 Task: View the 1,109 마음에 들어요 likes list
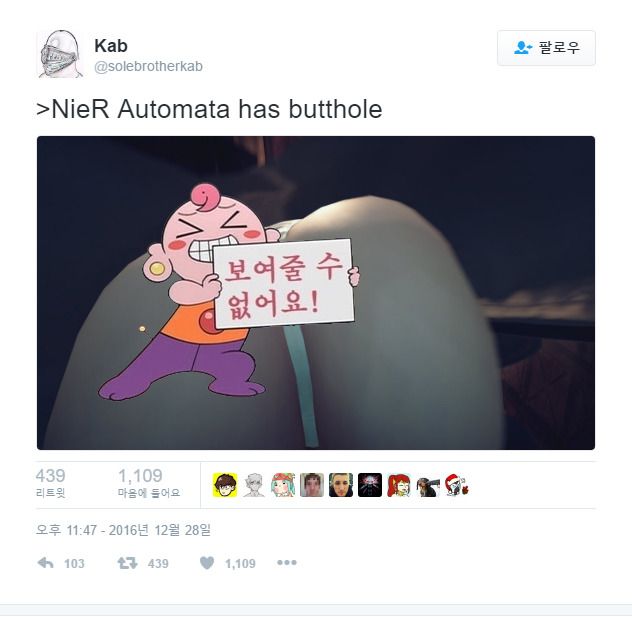[149, 483]
